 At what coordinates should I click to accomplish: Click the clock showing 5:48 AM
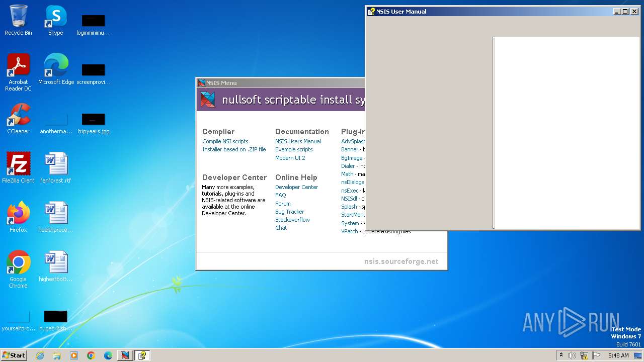[618, 355]
